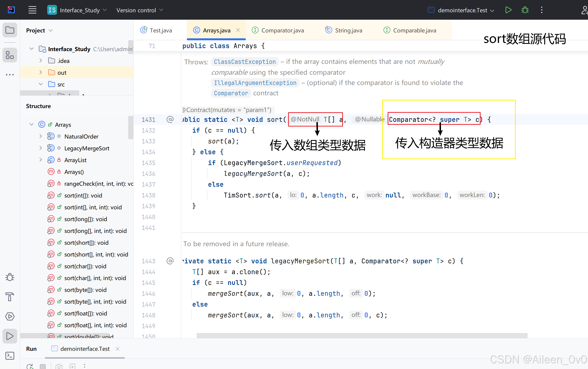Select sort(int[]): void in Structure

pos(77,195)
